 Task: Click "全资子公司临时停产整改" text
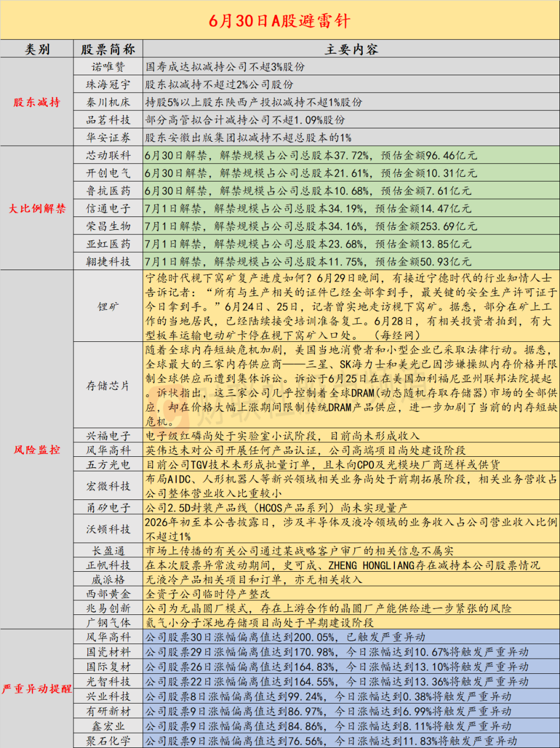tap(207, 594)
